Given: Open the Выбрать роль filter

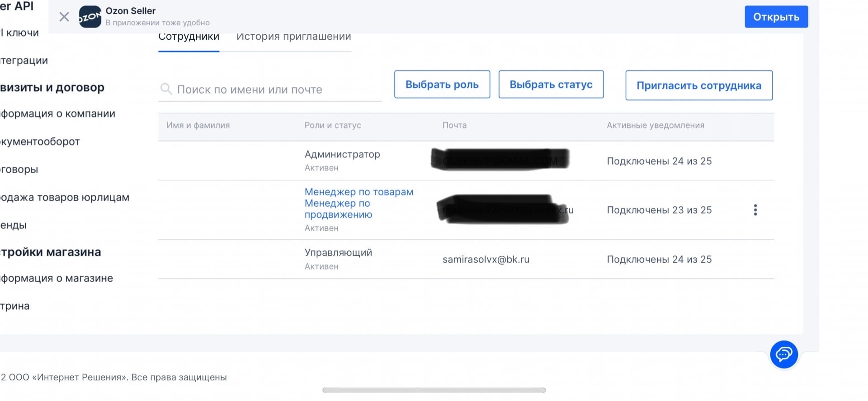Looking at the screenshot, I should [x=442, y=85].
